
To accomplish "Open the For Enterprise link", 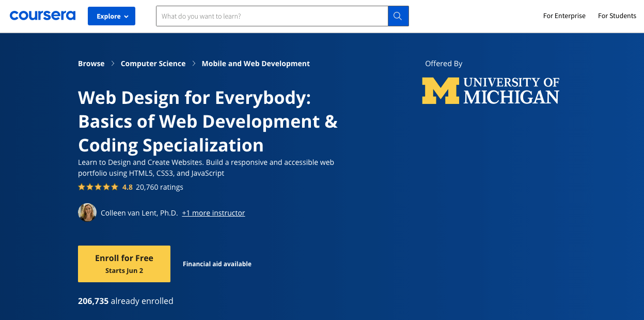I will coord(564,16).
